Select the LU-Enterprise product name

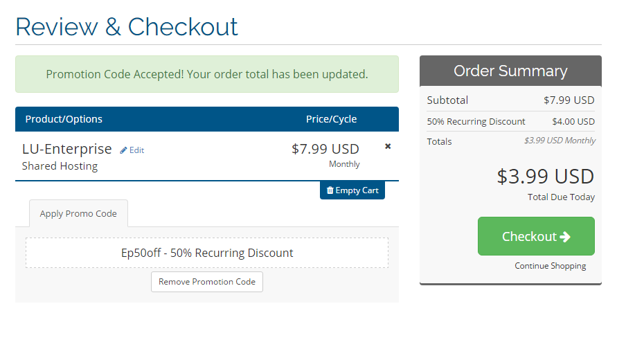pyautogui.click(x=67, y=149)
